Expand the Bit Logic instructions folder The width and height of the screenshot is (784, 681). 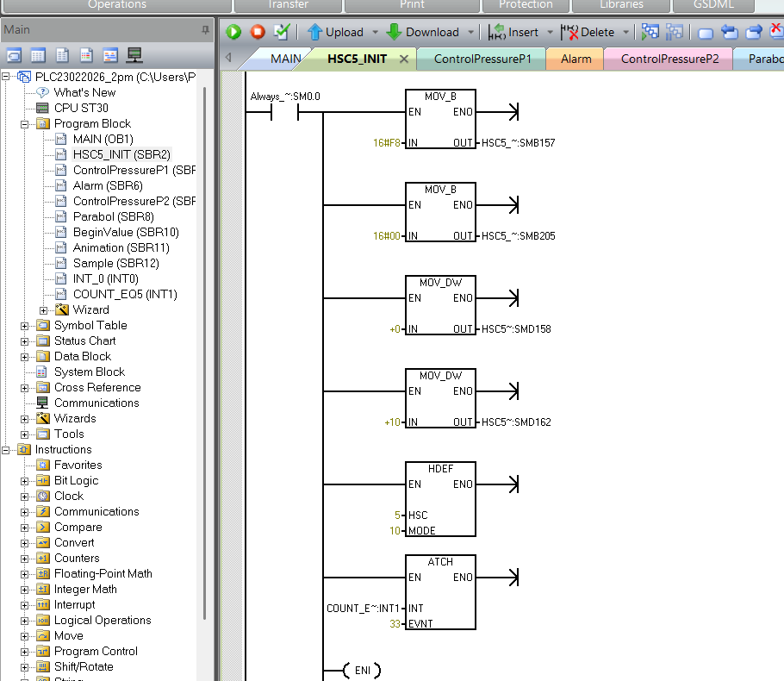click(25, 481)
